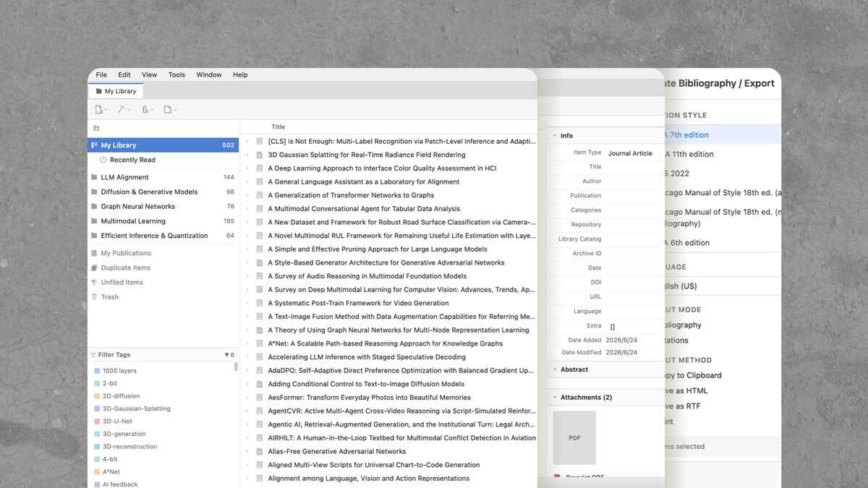Image resolution: width=868 pixels, height=488 pixels.
Task: Expand A Survey of Audio Reasoning row
Action: tap(248, 276)
